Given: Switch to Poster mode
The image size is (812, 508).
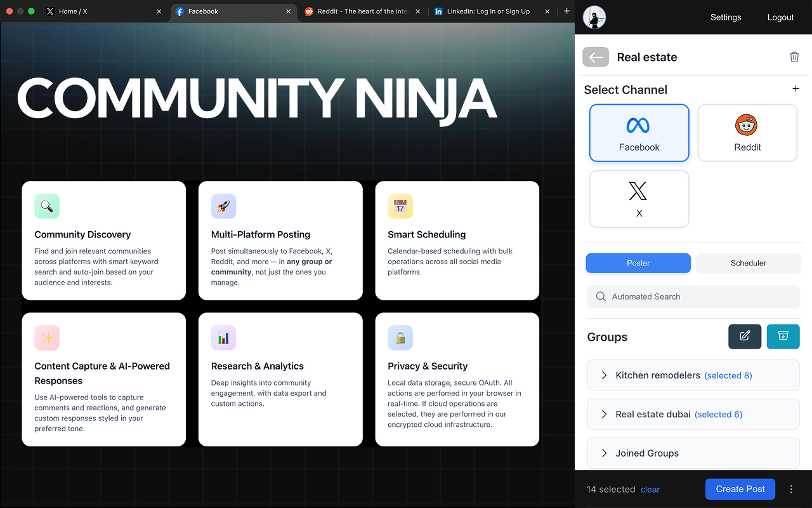Looking at the screenshot, I should point(638,263).
